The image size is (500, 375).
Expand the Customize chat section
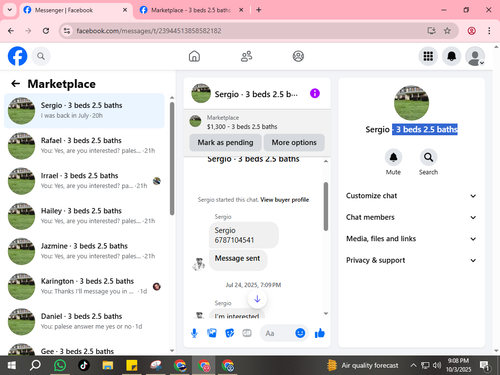(411, 196)
